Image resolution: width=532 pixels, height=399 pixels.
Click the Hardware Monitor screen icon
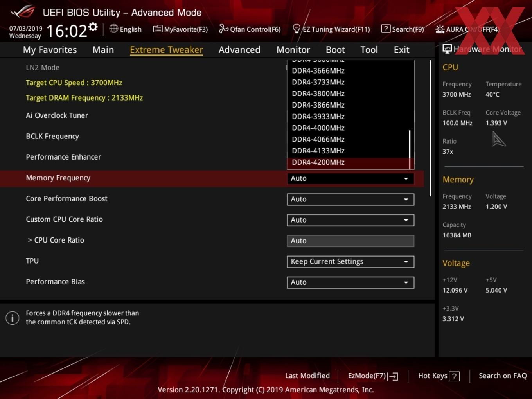pos(447,49)
